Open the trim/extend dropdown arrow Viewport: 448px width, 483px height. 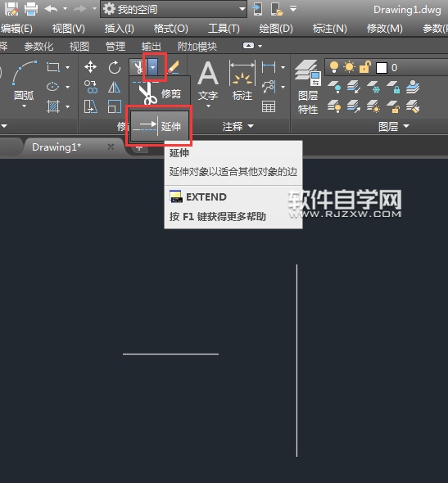[x=153, y=67]
